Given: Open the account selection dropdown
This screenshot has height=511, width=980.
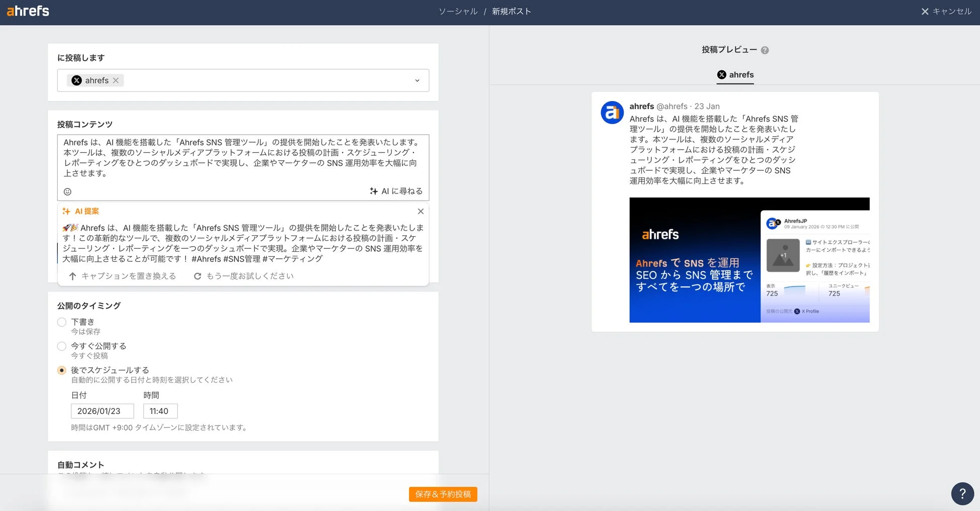Looking at the screenshot, I should click(417, 80).
